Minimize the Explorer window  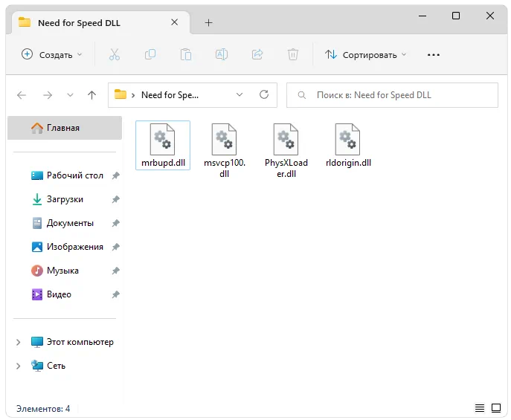[x=422, y=16]
